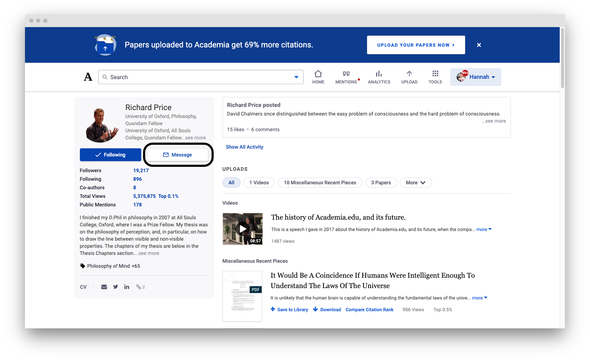Dismiss the blue banner with X
Screen dimensions: 590x364
(479, 45)
